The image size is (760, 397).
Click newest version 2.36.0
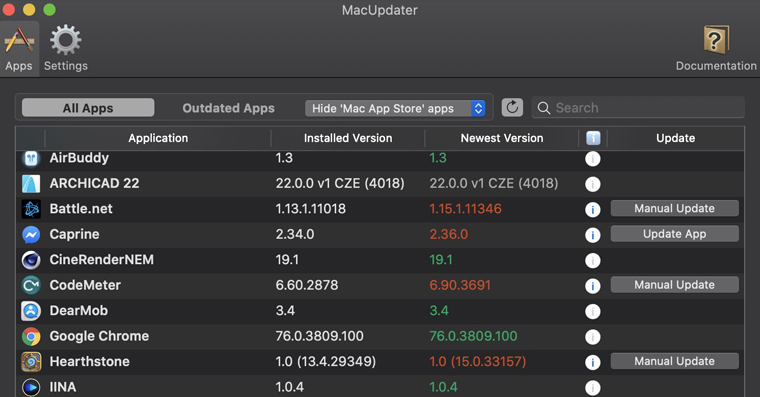(x=449, y=235)
